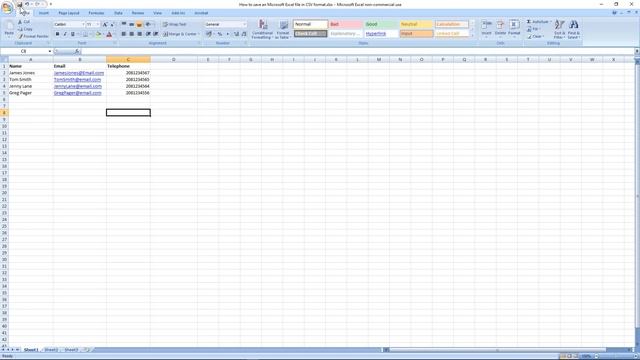Open Find & Select binoculars
This screenshot has width=640, height=360.
coord(573,29)
